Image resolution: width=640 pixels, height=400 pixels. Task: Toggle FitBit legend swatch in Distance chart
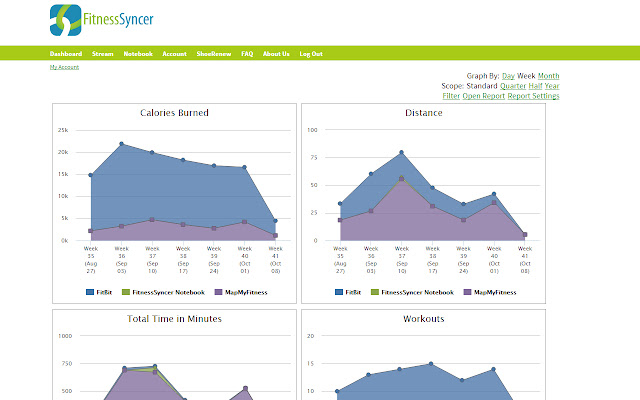point(339,292)
